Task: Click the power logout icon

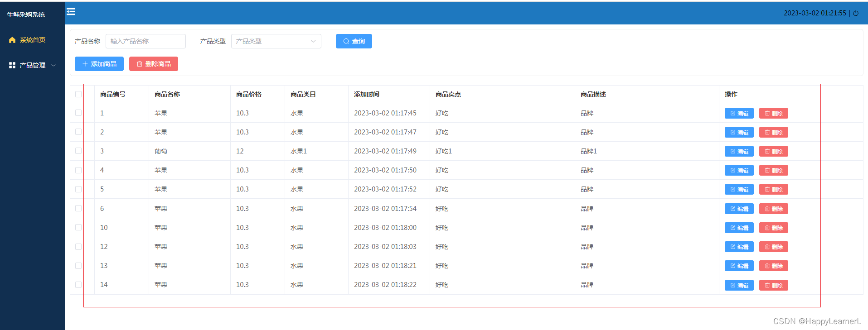Action: [856, 13]
